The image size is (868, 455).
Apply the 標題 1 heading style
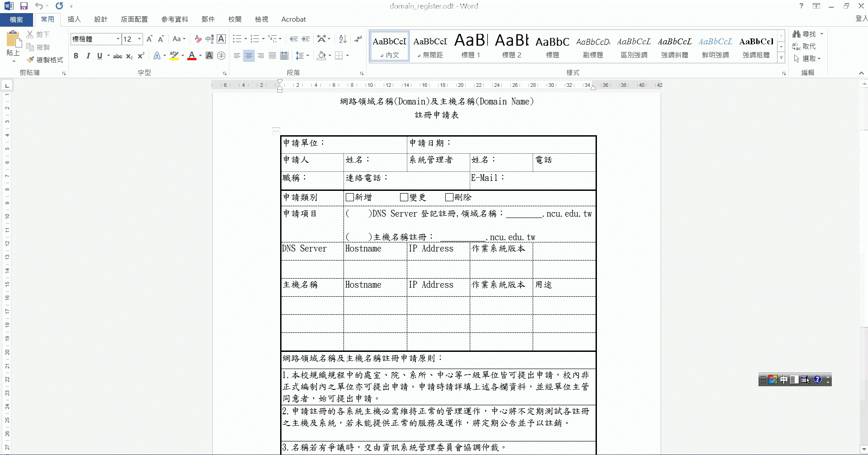pos(471,46)
